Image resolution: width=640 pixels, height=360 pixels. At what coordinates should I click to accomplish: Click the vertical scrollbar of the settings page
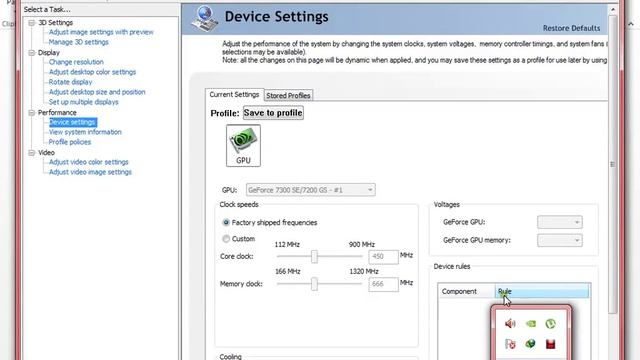click(x=612, y=164)
